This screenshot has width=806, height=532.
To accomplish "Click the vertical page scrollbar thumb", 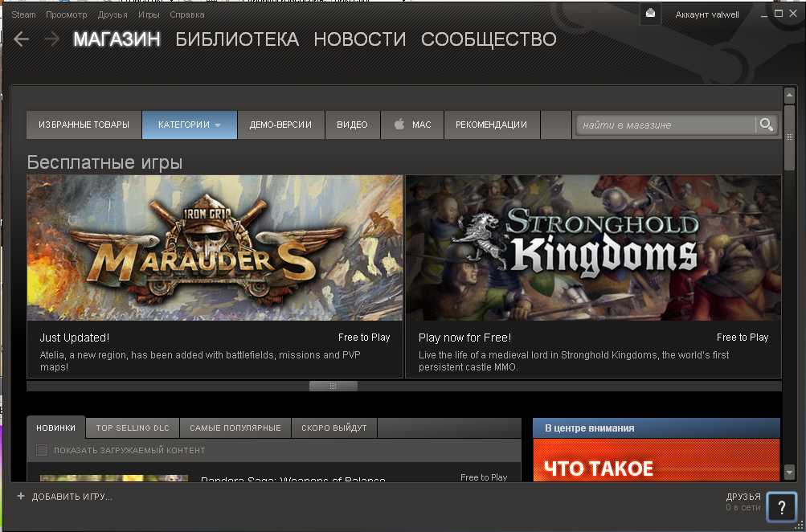I will tap(790, 137).
